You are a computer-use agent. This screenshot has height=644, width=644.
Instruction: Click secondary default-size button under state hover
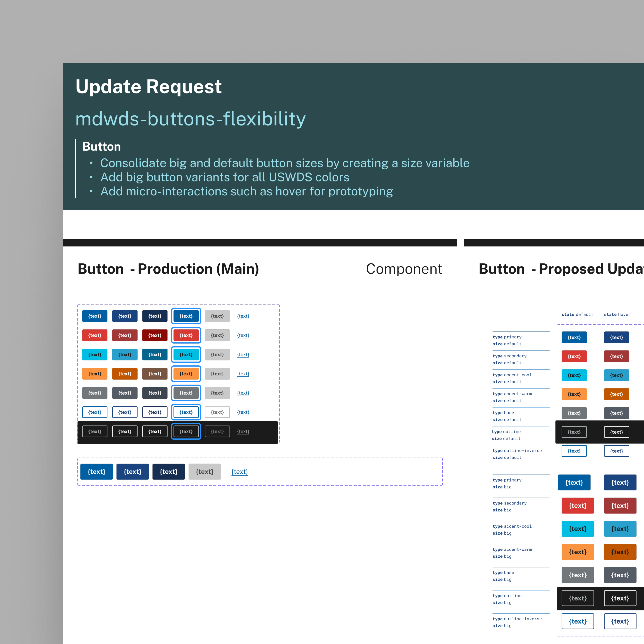click(616, 356)
